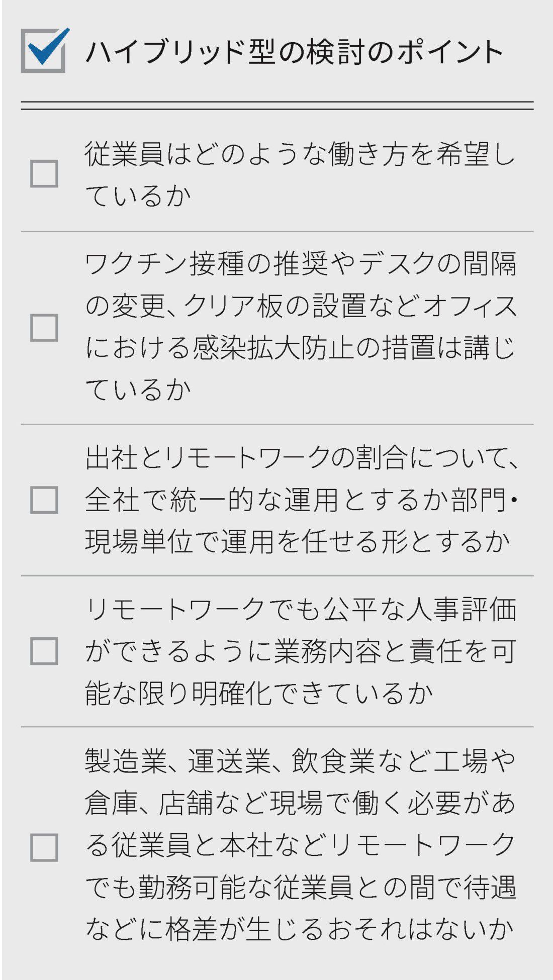Check the box for 従業員はどのような働き方 item

coord(44,174)
